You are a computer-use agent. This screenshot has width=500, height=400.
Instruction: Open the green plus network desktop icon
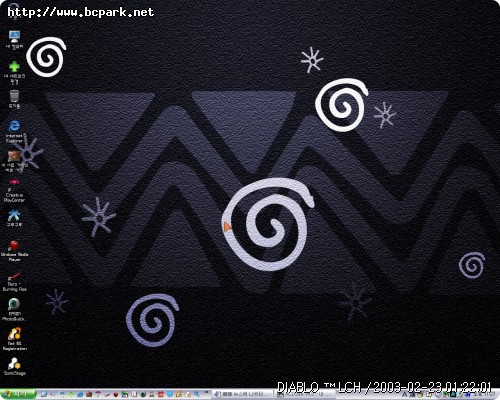point(14,72)
